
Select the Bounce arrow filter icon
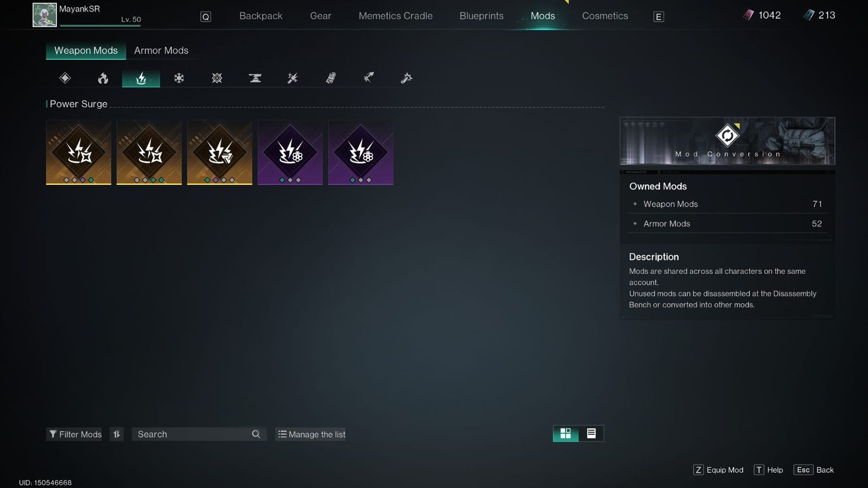(x=368, y=78)
